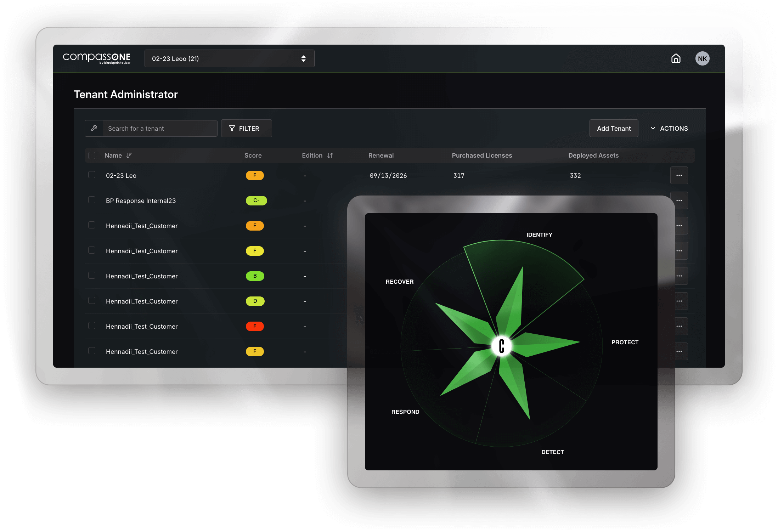The height and width of the screenshot is (532, 778).
Task: Open the 02-23 Leoo (21) tenant selector
Action: pos(229,58)
